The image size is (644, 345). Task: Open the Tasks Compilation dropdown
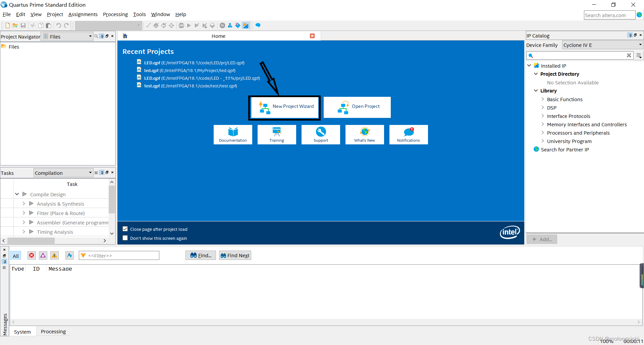(63, 173)
